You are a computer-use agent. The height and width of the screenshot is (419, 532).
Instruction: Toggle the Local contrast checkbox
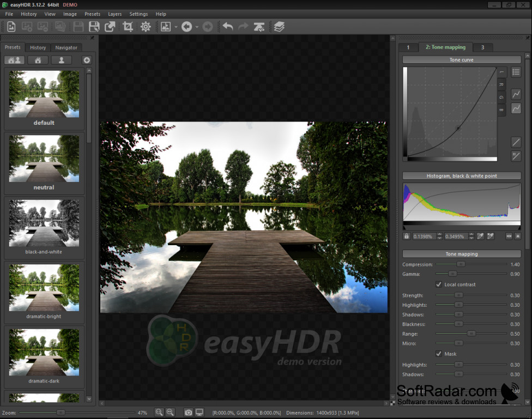point(439,284)
